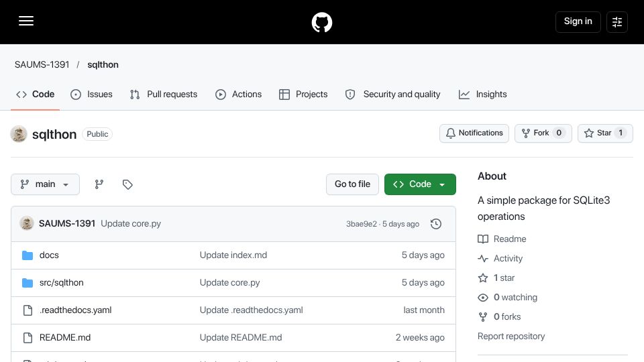The image size is (644, 362).
Task: Open SAUMS-1391 owner profile breadcrumb
Action: tap(42, 65)
